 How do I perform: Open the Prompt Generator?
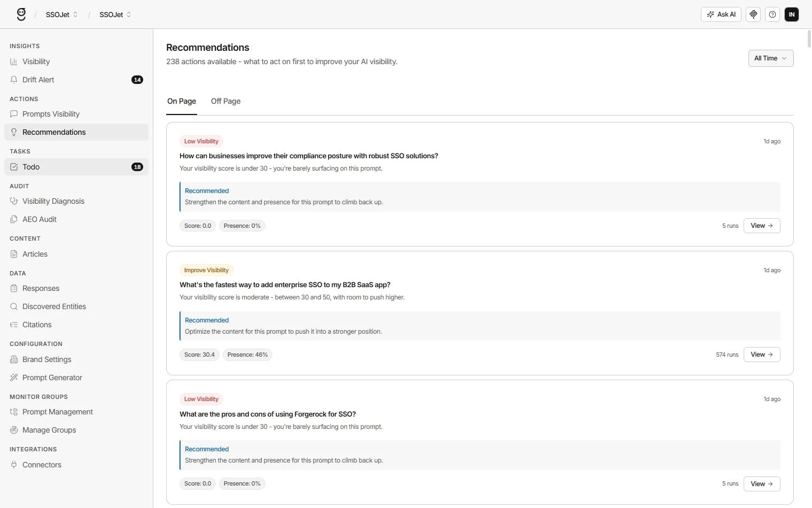pos(76,378)
